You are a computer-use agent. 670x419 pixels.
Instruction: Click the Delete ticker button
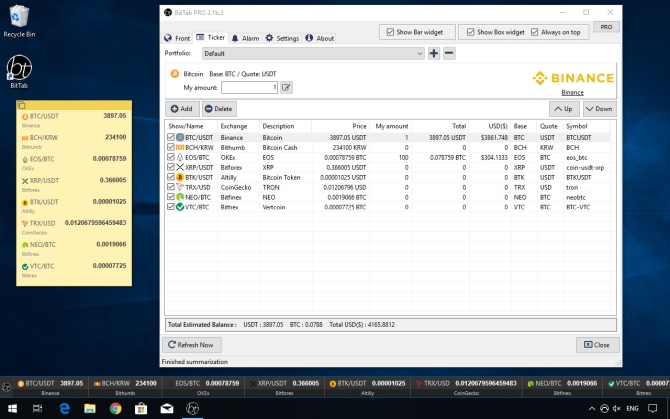[x=219, y=109]
